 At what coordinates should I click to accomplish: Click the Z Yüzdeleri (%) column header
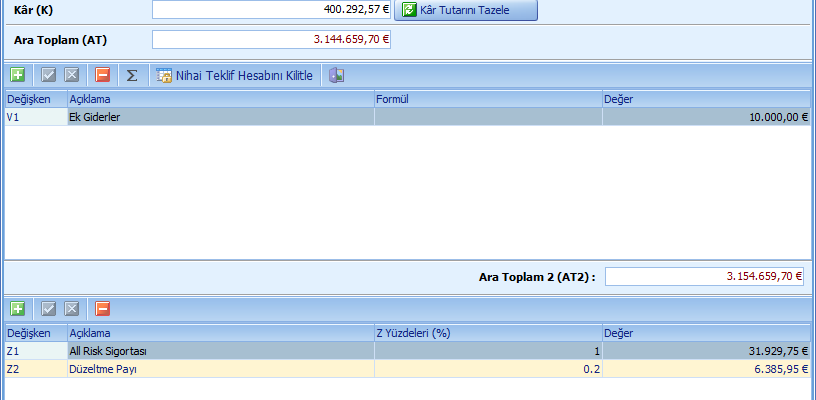tap(488, 333)
